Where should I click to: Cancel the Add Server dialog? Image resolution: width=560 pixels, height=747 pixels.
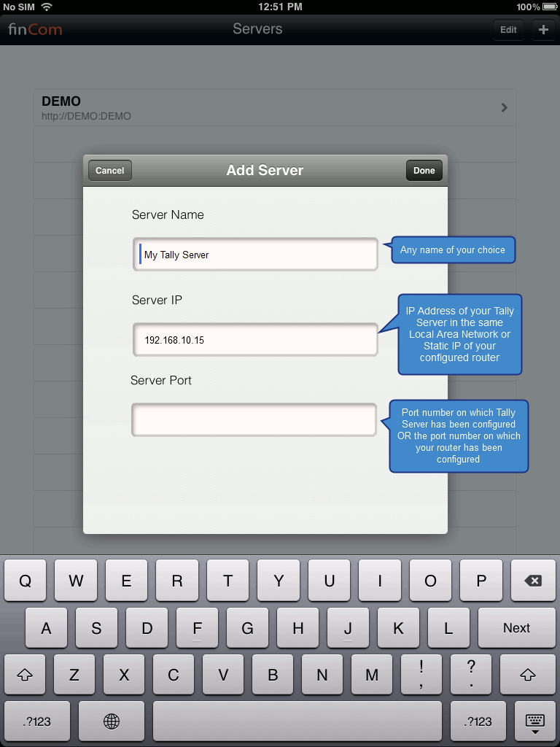coord(109,171)
